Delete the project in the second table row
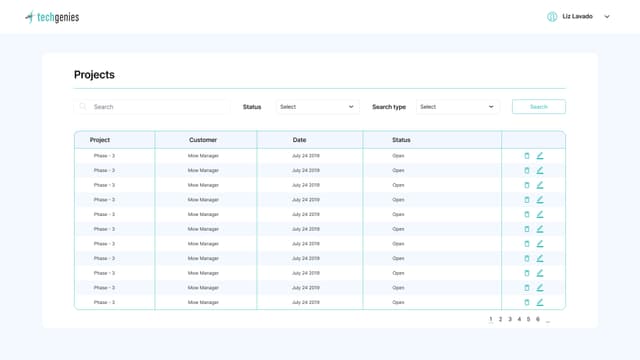This screenshot has width=640, height=360. [527, 171]
